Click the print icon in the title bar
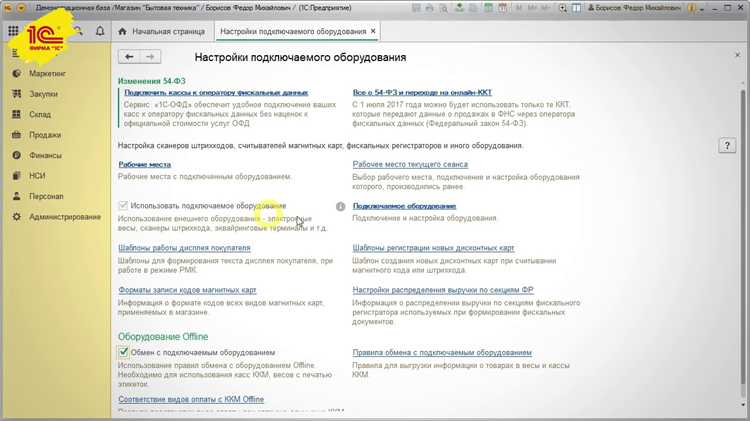 (430, 8)
